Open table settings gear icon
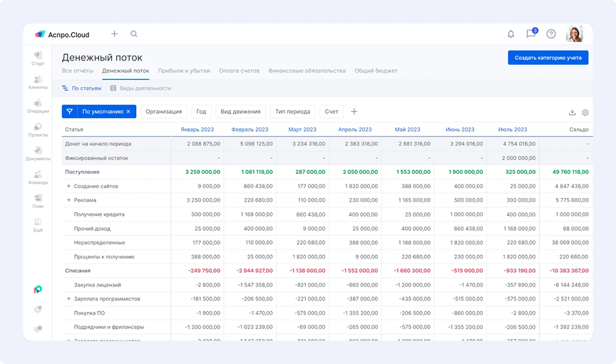The height and width of the screenshot is (364, 616). tap(585, 113)
